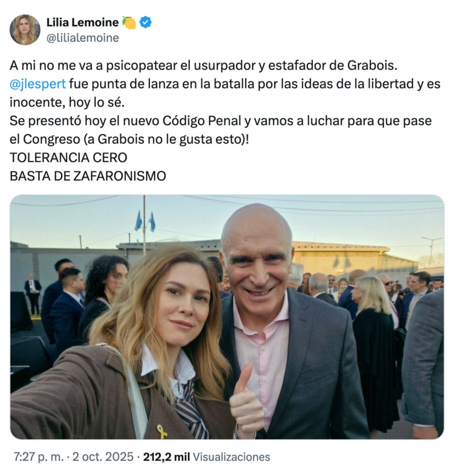Click the tweet line mentioning Grabois usurpador
454x476 pixels.
[x=203, y=66]
